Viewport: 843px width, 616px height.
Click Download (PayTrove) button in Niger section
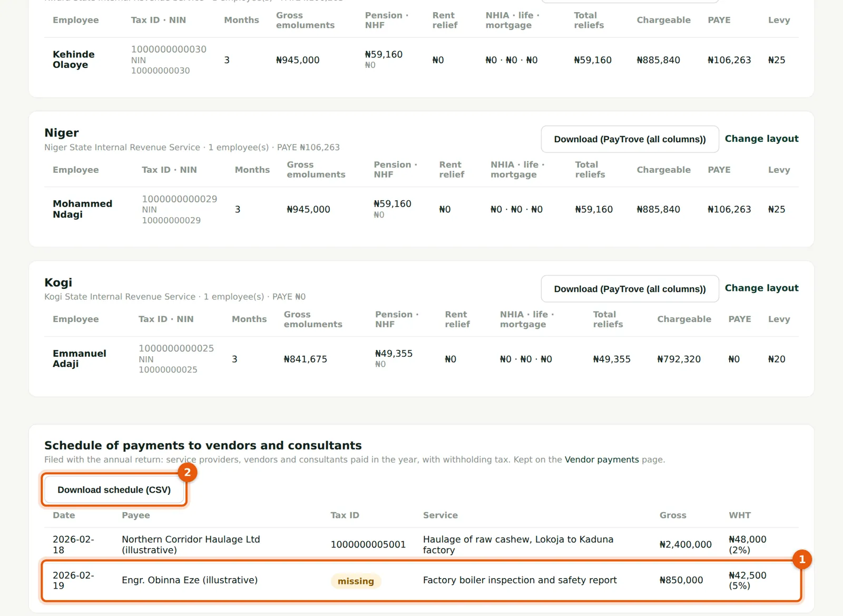pos(630,139)
